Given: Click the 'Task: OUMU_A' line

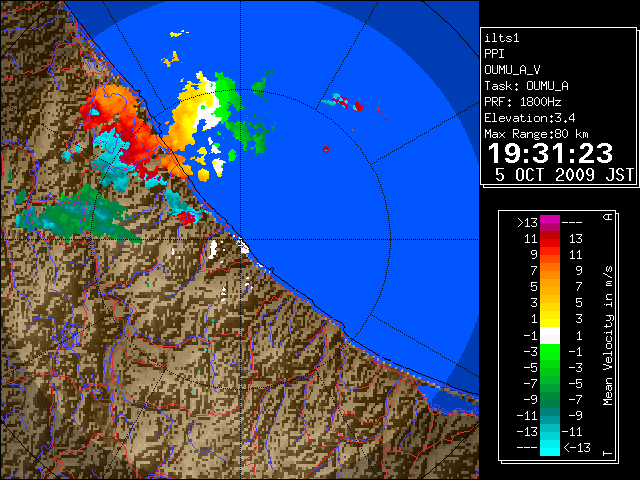Looking at the screenshot, I should (x=527, y=86).
